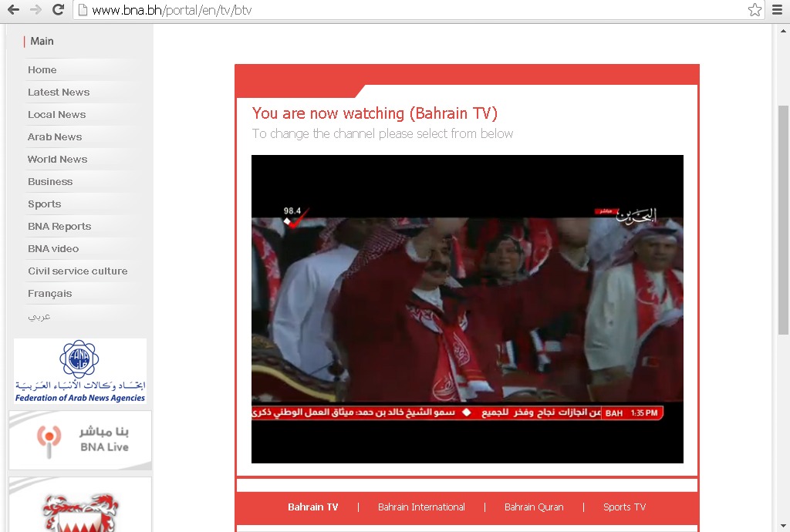Open BNA video page
Screen dimensions: 790x532
(x=53, y=248)
